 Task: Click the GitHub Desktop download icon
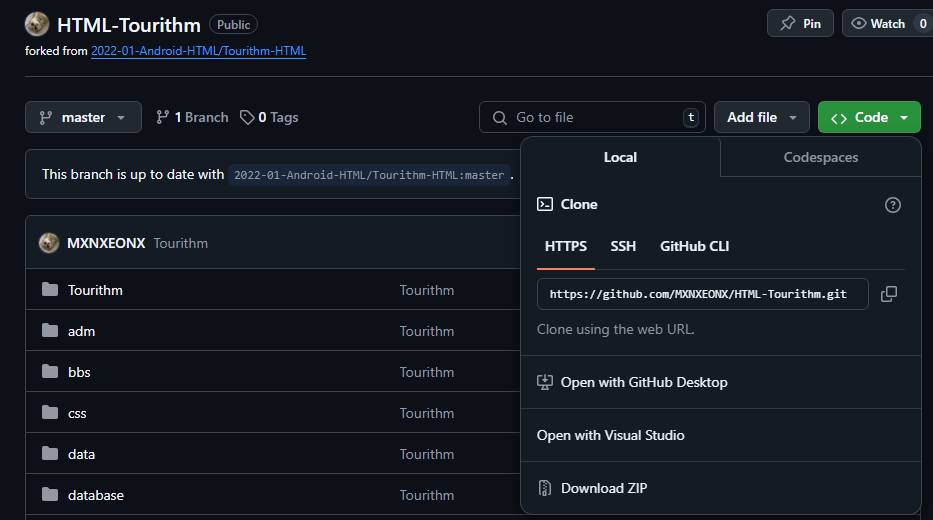[544, 382]
